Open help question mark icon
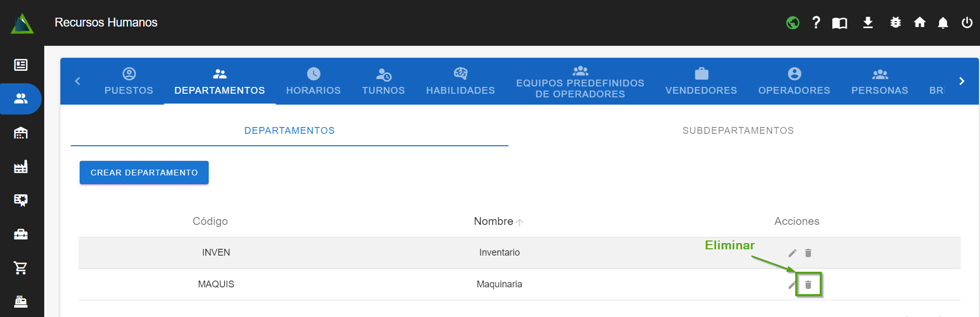The height and width of the screenshot is (317, 980). click(816, 22)
